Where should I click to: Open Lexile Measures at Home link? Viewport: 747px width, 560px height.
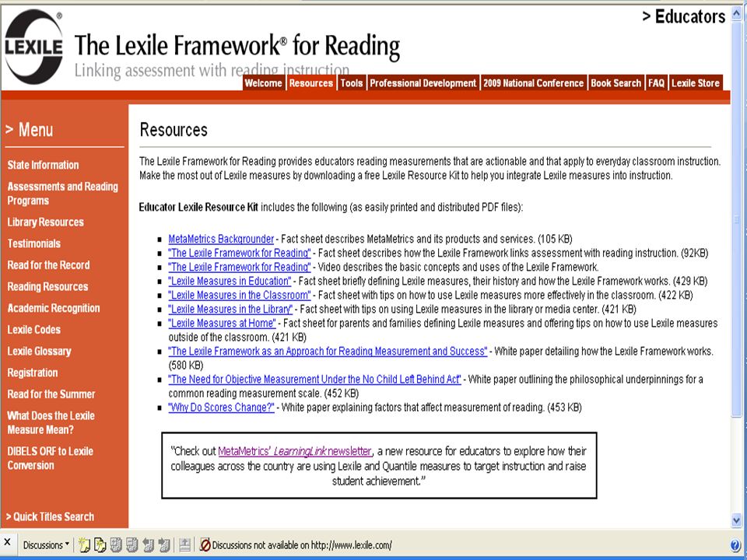click(x=222, y=324)
